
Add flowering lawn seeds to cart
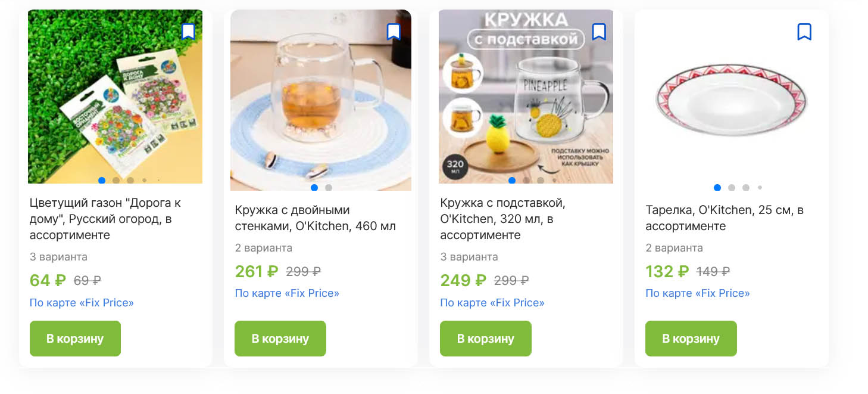(75, 339)
